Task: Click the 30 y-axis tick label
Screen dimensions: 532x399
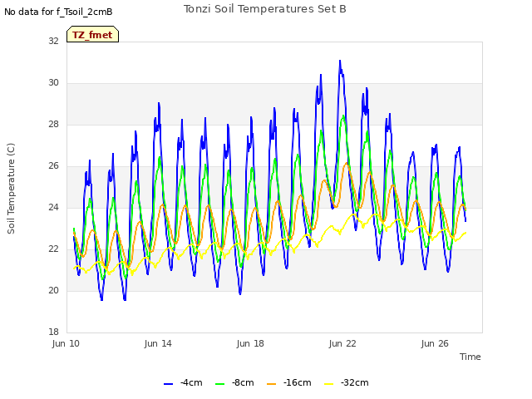Action: coord(53,82)
